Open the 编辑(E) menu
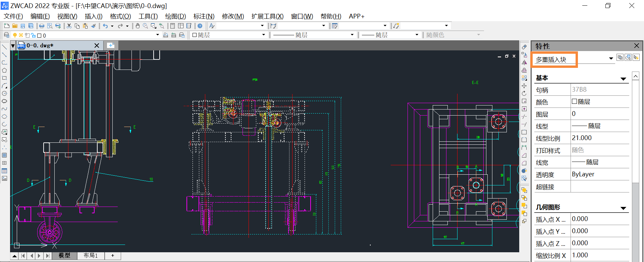 click(40, 16)
